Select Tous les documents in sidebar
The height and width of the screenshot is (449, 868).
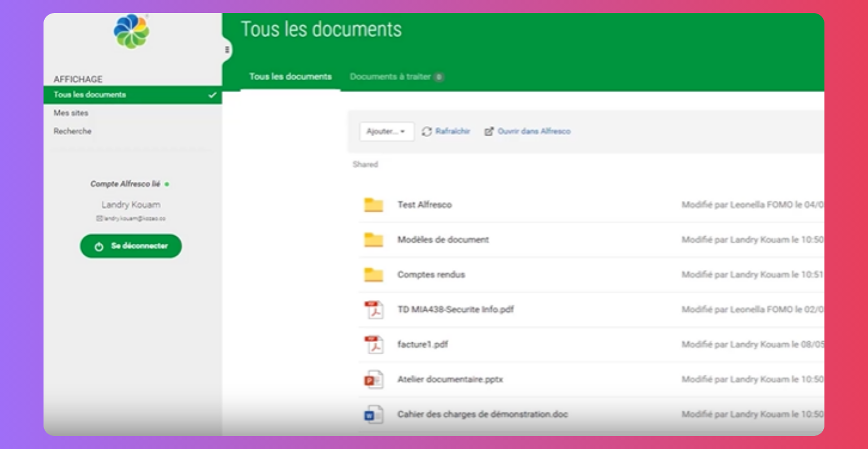coord(132,95)
